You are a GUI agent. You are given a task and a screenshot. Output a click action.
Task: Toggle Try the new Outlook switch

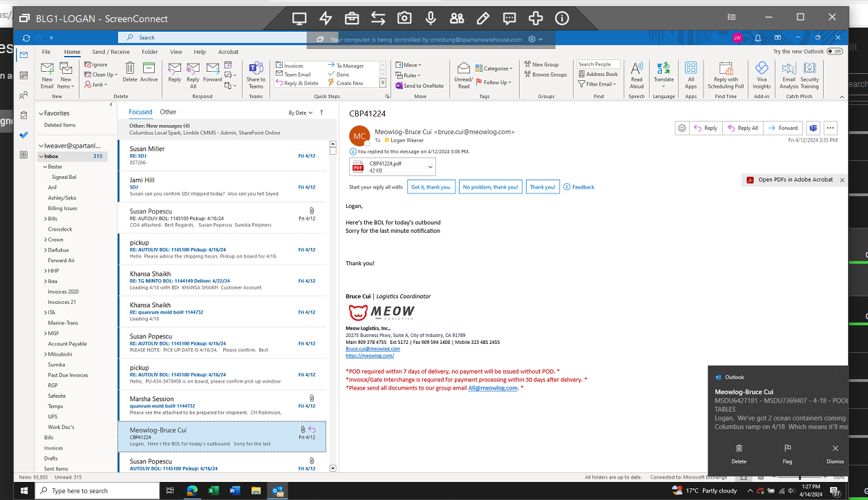pyautogui.click(x=835, y=52)
